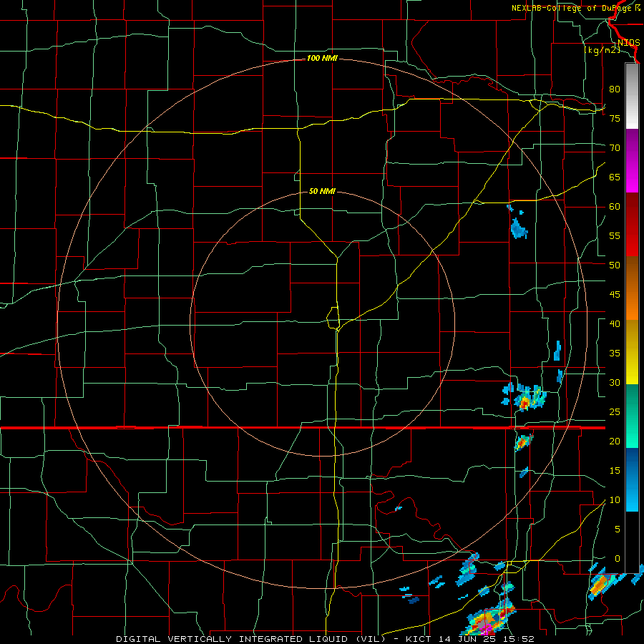Click the scale value 20
This screenshot has width=644, height=644.
coord(615,441)
